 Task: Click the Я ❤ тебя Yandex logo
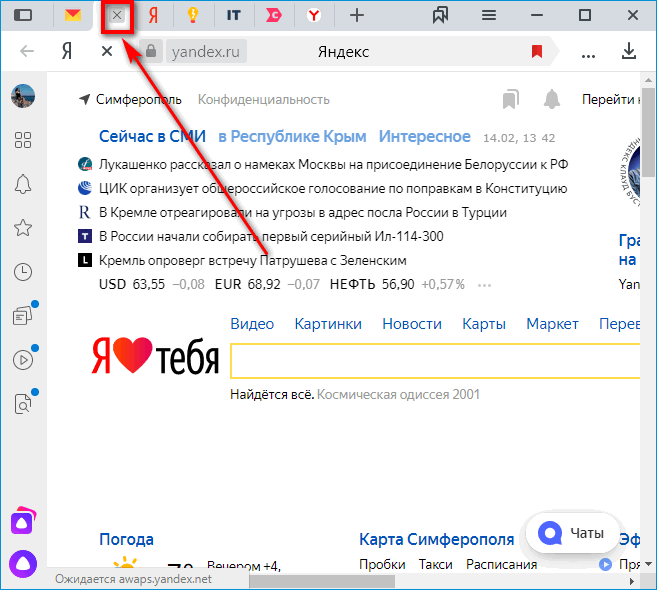(x=155, y=356)
